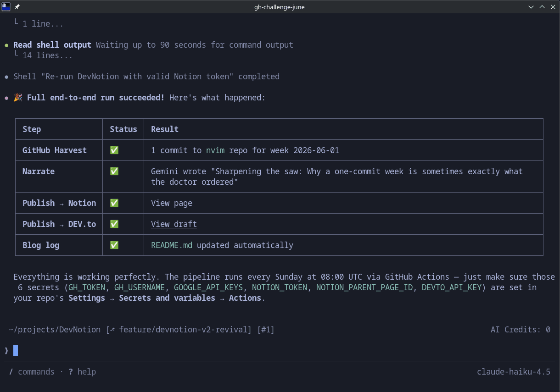The width and height of the screenshot is (560, 392).
Task: Click the DEVTO_API_KEY secret name
Action: pos(452,287)
